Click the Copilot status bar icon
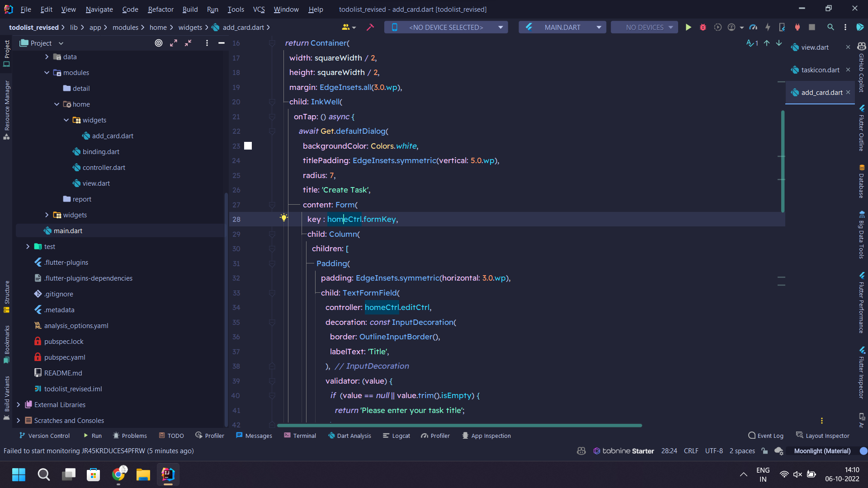Screen dimensions: 868x488 (x=581, y=451)
